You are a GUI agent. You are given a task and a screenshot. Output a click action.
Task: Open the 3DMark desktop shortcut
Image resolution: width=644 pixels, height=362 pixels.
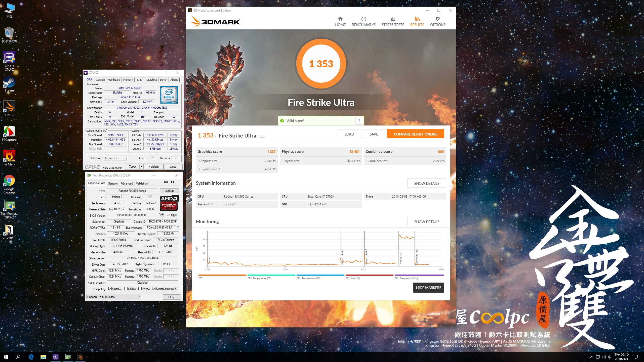[x=9, y=109]
